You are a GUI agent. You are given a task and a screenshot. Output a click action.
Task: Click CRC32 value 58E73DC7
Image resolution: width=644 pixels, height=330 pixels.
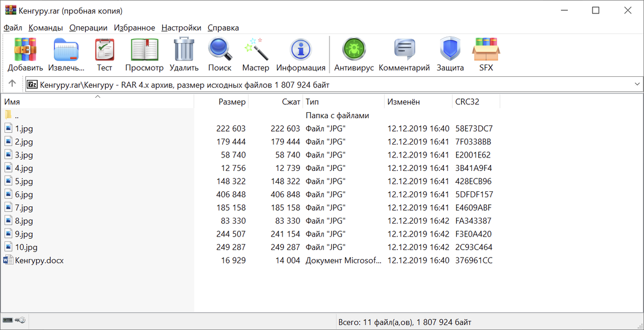474,128
